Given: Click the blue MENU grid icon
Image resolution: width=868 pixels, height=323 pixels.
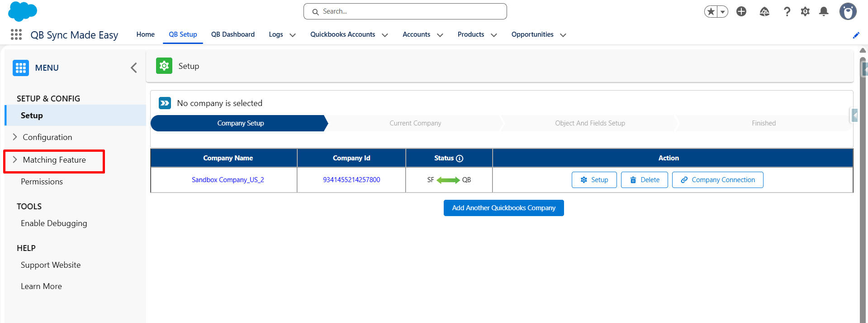Looking at the screenshot, I should [21, 68].
